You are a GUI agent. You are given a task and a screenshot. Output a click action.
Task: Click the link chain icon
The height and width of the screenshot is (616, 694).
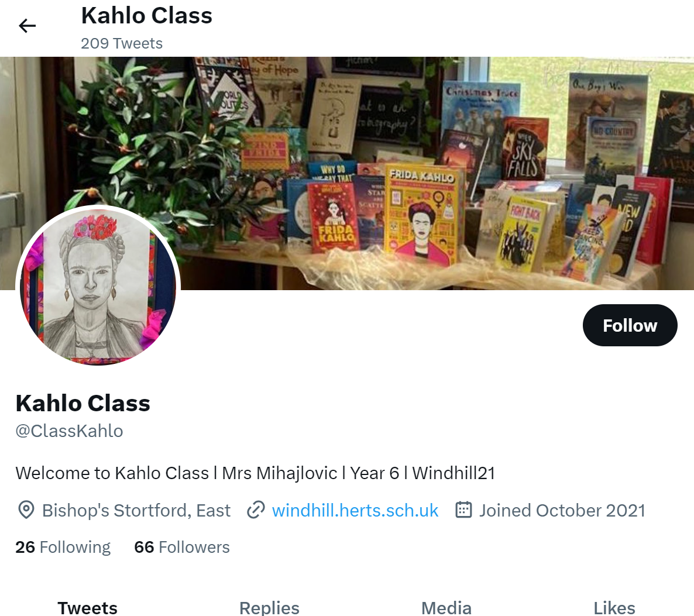pos(256,510)
